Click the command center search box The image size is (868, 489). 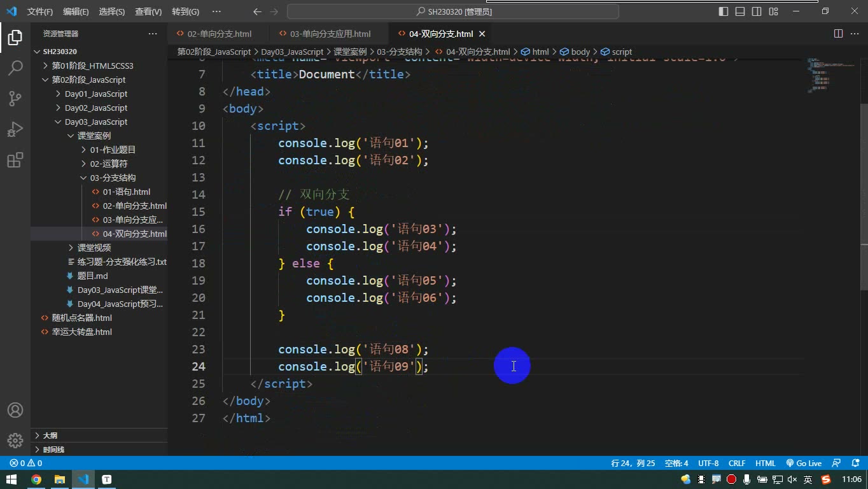[453, 11]
